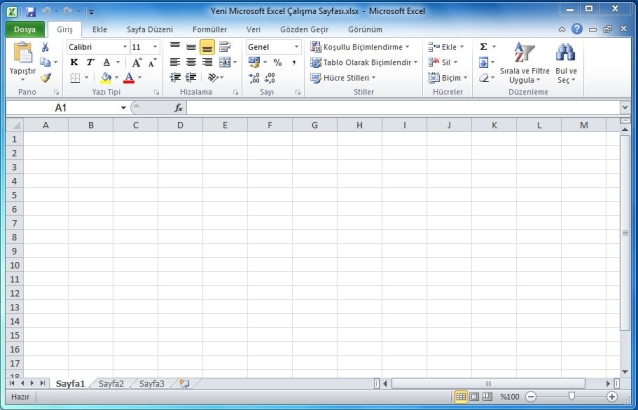
Task: Toggle bottom align in Hizalama group
Action: point(207,47)
